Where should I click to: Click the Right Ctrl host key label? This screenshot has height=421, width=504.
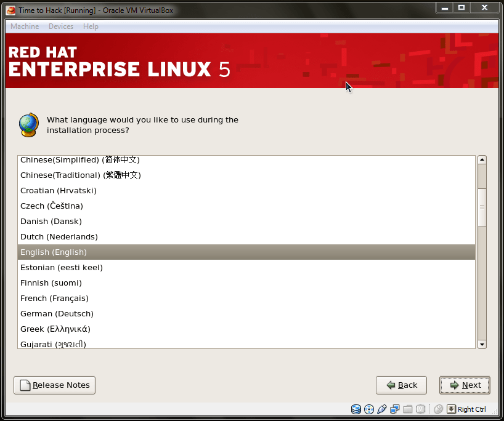tap(472, 409)
